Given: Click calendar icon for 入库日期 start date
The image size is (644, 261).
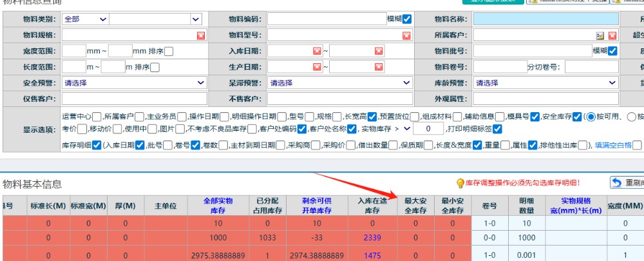Looking at the screenshot, I should pyautogui.click(x=317, y=51).
